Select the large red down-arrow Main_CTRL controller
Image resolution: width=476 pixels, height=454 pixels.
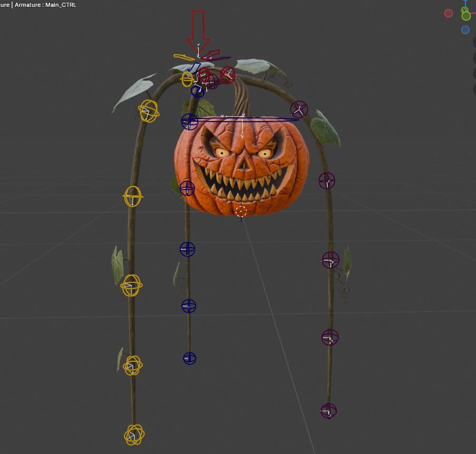(x=198, y=31)
